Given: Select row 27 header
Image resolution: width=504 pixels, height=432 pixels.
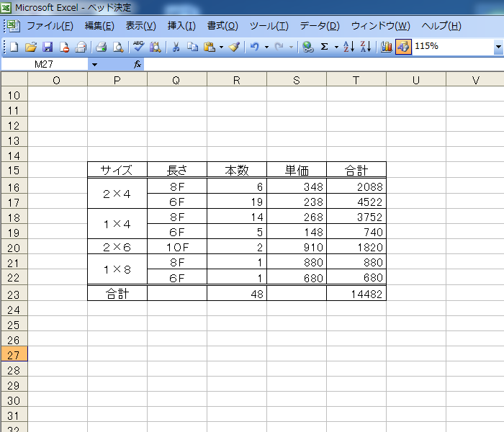Looking at the screenshot, I should pos(14,355).
